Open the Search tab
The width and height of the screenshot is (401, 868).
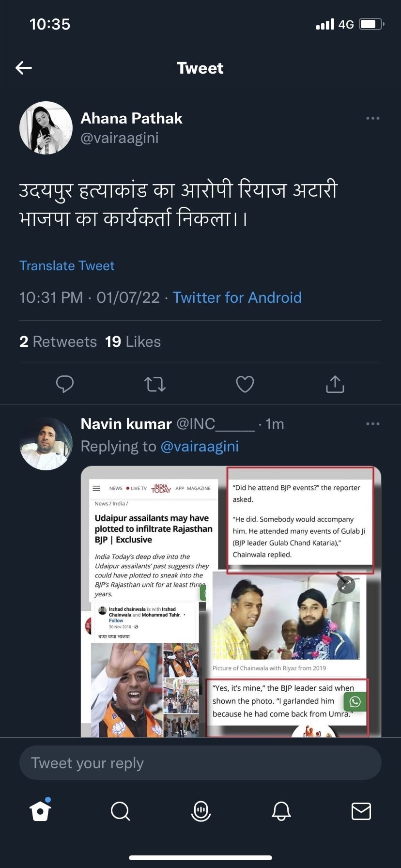pyautogui.click(x=120, y=811)
